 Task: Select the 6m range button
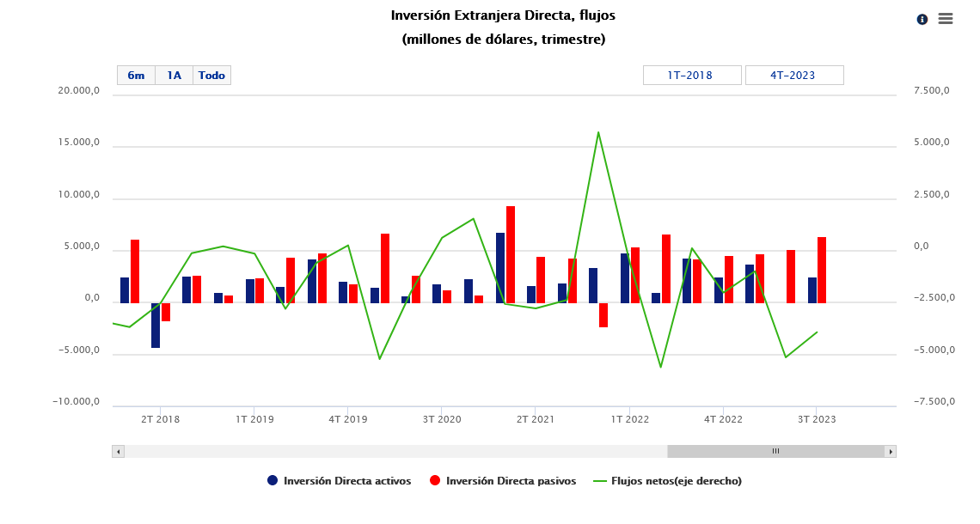[x=136, y=76]
